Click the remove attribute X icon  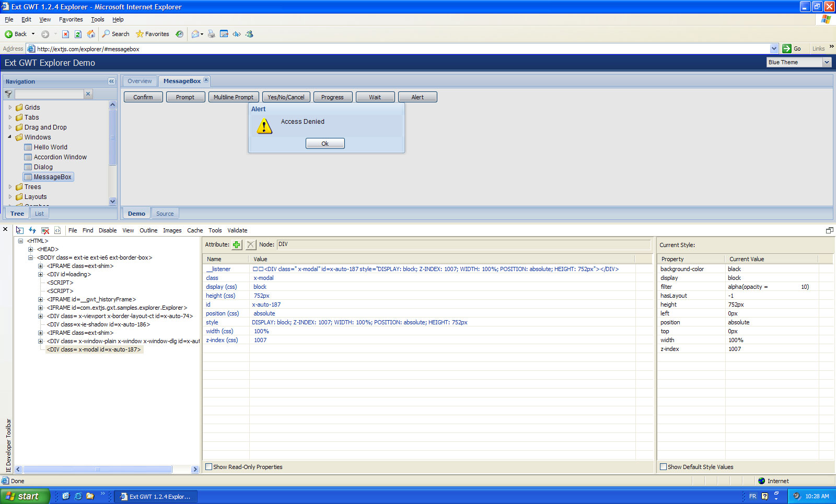coord(251,244)
